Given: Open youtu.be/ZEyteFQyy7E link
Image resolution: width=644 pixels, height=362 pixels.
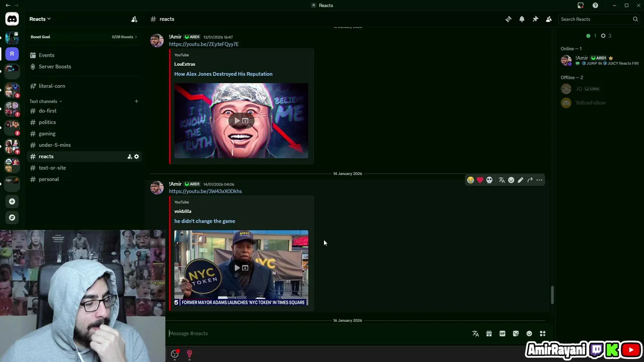Looking at the screenshot, I should [x=204, y=44].
